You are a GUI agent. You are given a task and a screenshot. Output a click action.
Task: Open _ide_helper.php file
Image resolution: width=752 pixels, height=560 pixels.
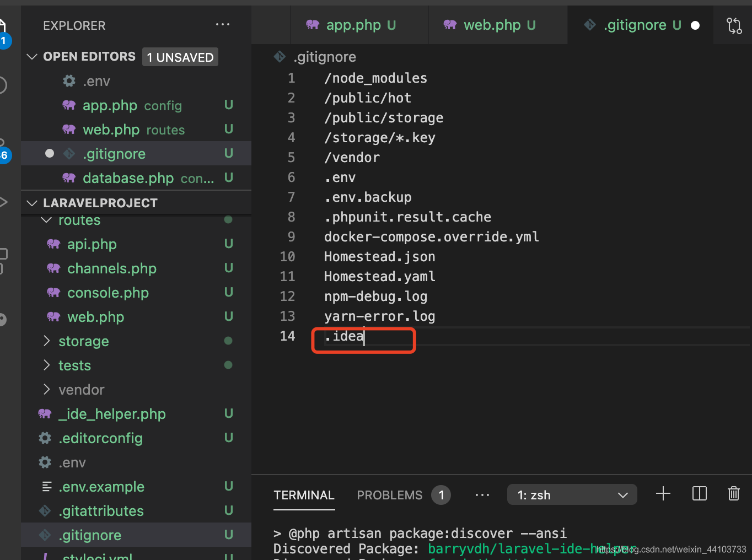tap(136, 414)
